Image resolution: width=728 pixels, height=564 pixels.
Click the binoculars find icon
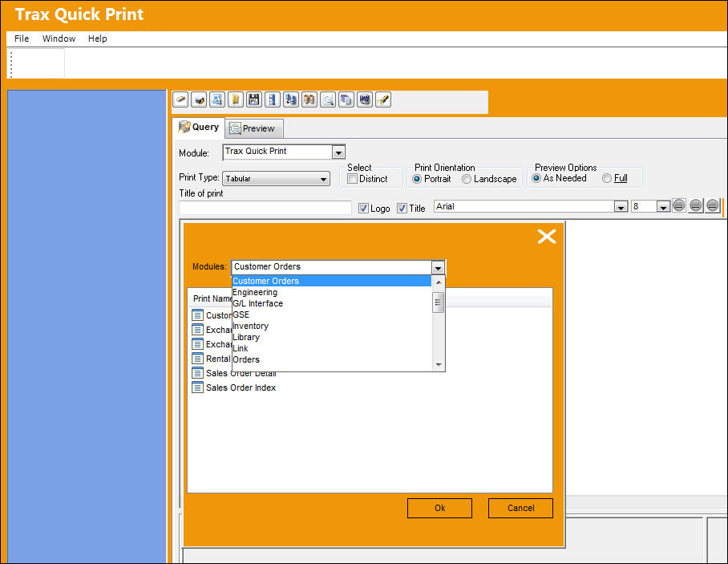(309, 99)
